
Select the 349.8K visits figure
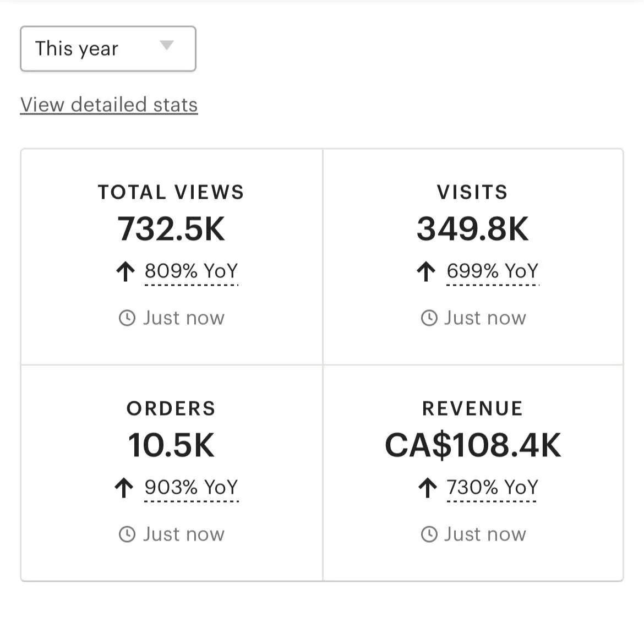pos(473,229)
